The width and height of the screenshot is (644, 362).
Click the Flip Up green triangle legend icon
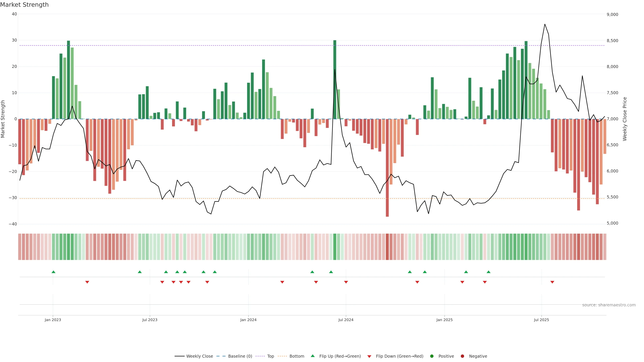[x=312, y=356]
